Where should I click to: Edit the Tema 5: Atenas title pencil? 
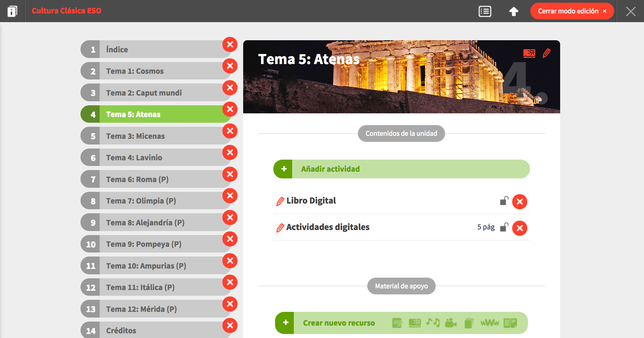(x=546, y=53)
